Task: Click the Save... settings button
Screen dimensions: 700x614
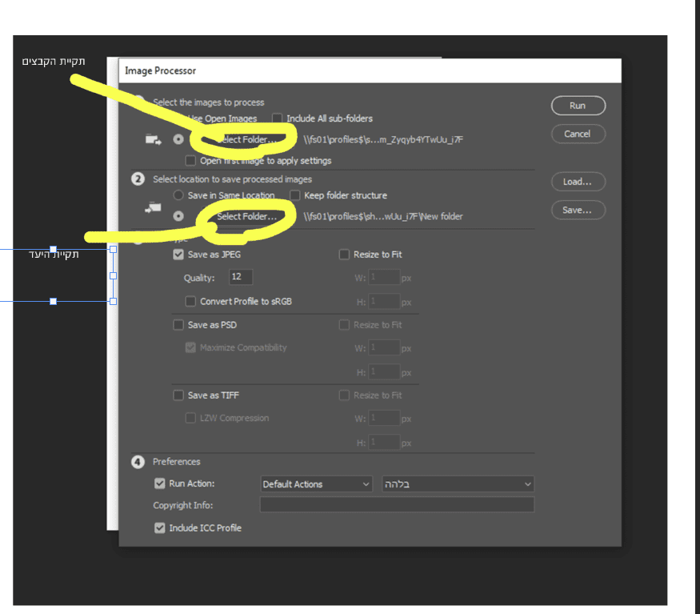Action: 578,210
